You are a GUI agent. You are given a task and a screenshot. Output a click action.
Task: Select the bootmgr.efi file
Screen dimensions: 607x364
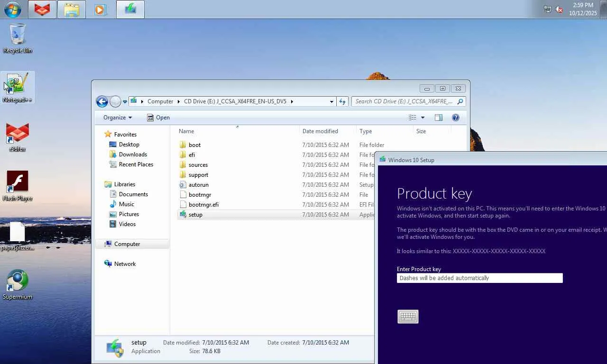[x=203, y=205]
